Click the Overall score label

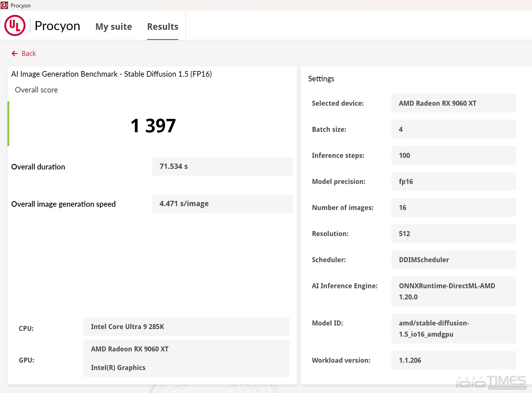(36, 90)
